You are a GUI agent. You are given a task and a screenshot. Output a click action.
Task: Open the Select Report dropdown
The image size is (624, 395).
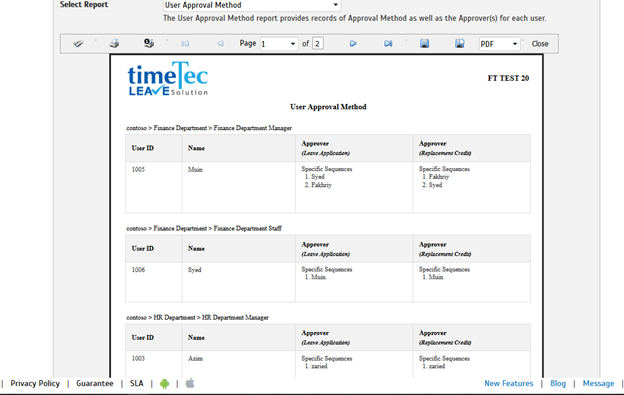[252, 5]
